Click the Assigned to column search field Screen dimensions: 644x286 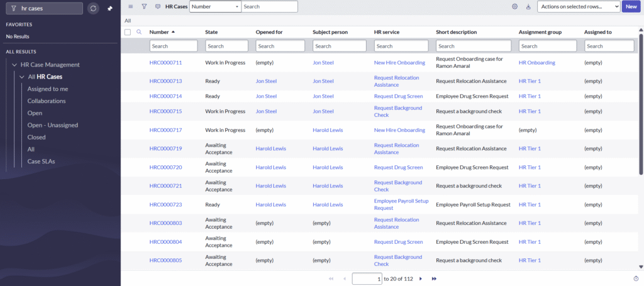pyautogui.click(x=609, y=46)
